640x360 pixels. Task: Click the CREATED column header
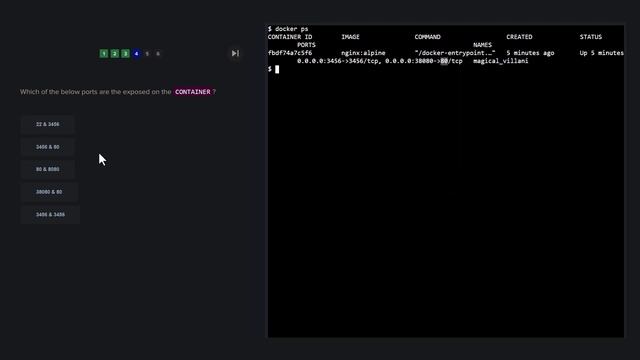pyautogui.click(x=519, y=37)
